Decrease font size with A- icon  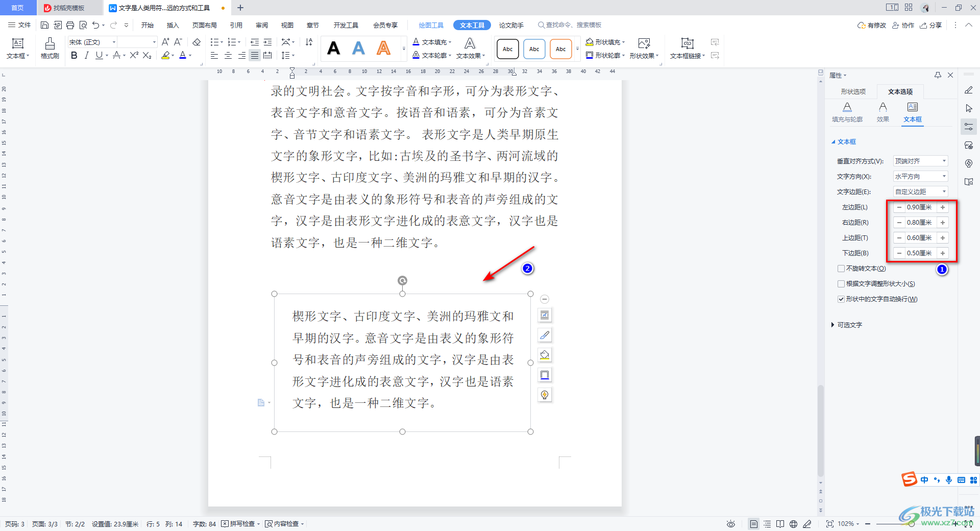(x=178, y=42)
